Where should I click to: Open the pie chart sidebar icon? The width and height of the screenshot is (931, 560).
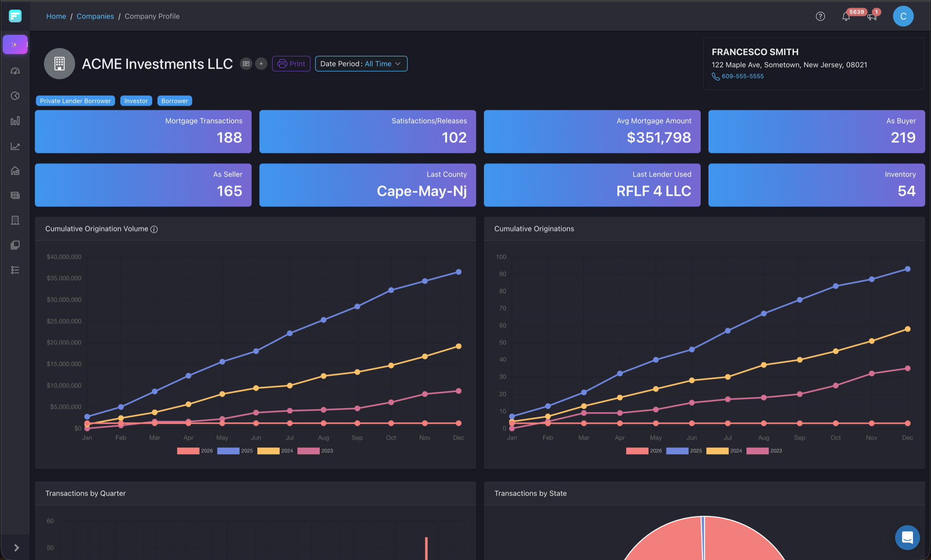[x=15, y=96]
